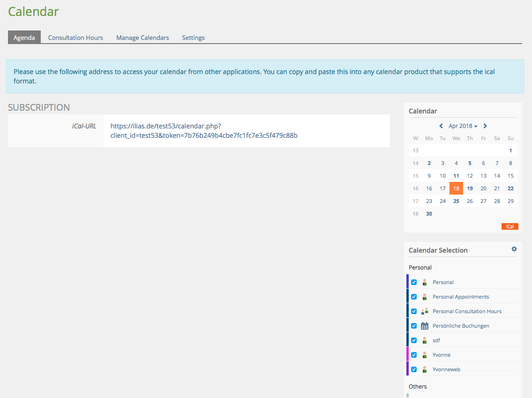Open the Apr 2018 month dropdown
532x398 pixels.
point(463,126)
